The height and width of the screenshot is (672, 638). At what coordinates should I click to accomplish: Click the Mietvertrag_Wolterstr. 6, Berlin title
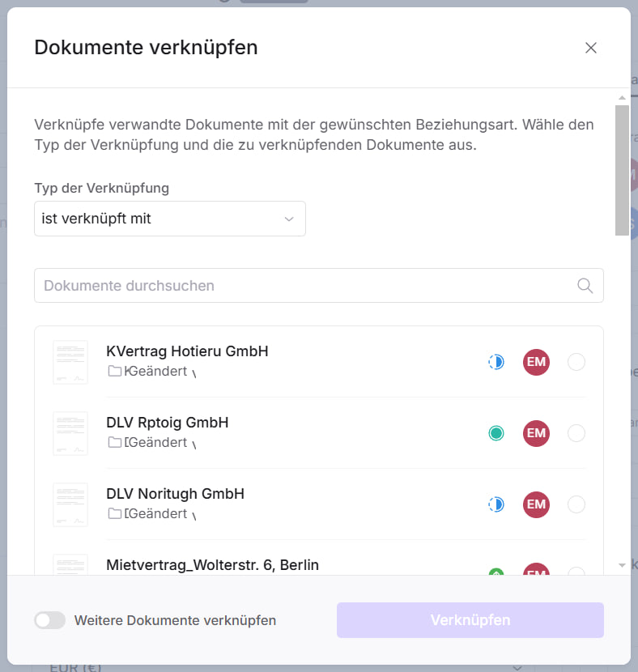(212, 564)
